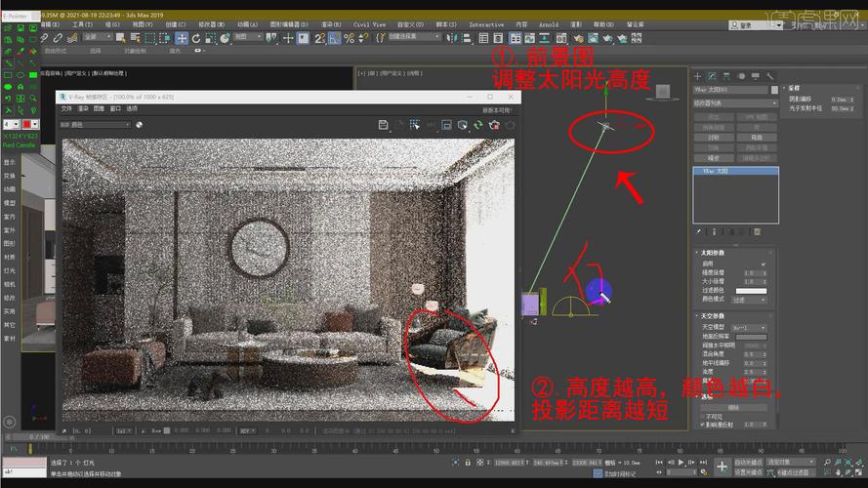Screen dimensions: 868x488
Task: Open the Arnold menu
Action: point(549,24)
